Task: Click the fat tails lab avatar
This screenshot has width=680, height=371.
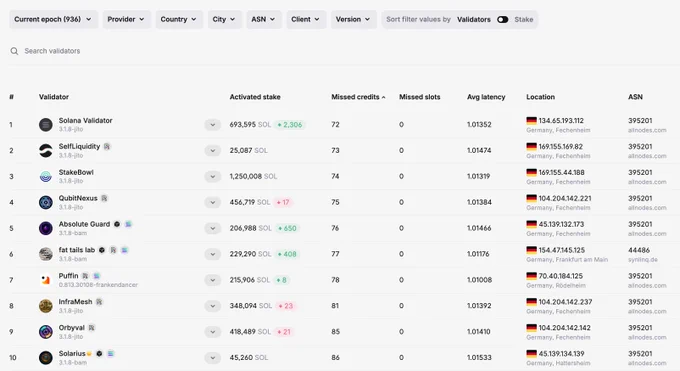Action: (46, 254)
